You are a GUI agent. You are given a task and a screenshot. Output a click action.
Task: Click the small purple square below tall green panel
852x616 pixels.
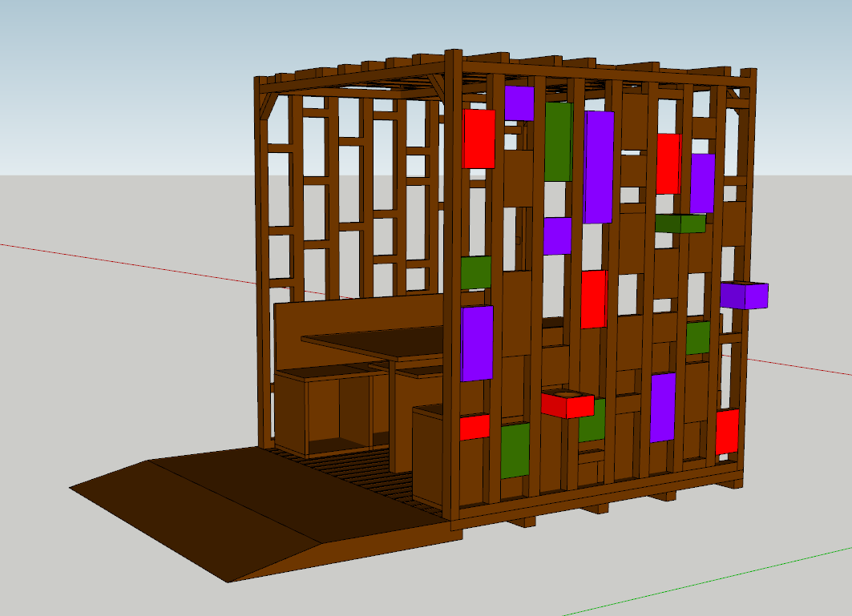click(x=557, y=236)
